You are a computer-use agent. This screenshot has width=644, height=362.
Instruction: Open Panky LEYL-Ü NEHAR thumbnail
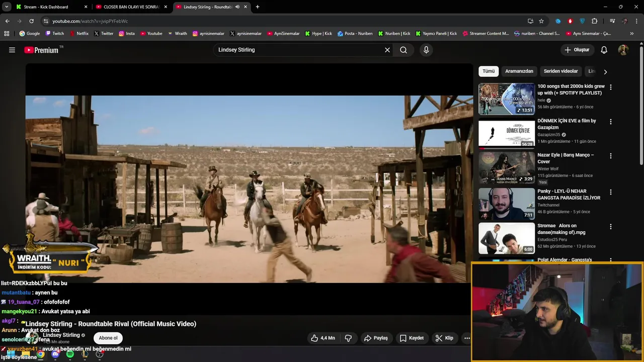507,204
